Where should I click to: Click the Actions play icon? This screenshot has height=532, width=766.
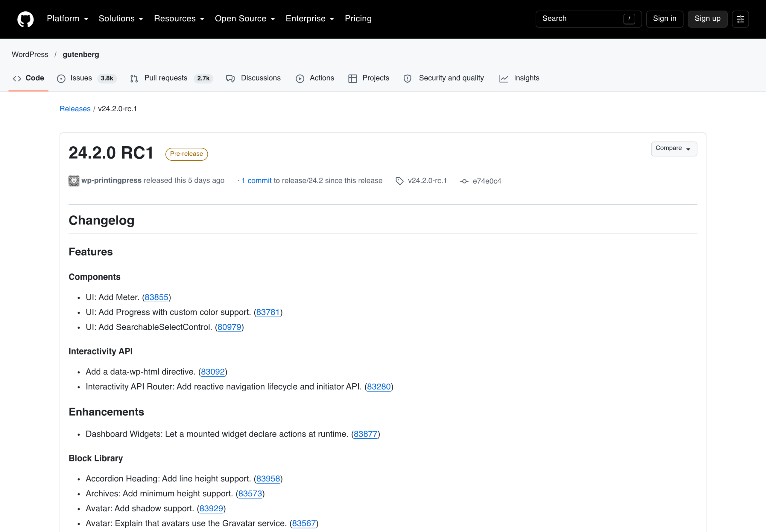[300, 78]
